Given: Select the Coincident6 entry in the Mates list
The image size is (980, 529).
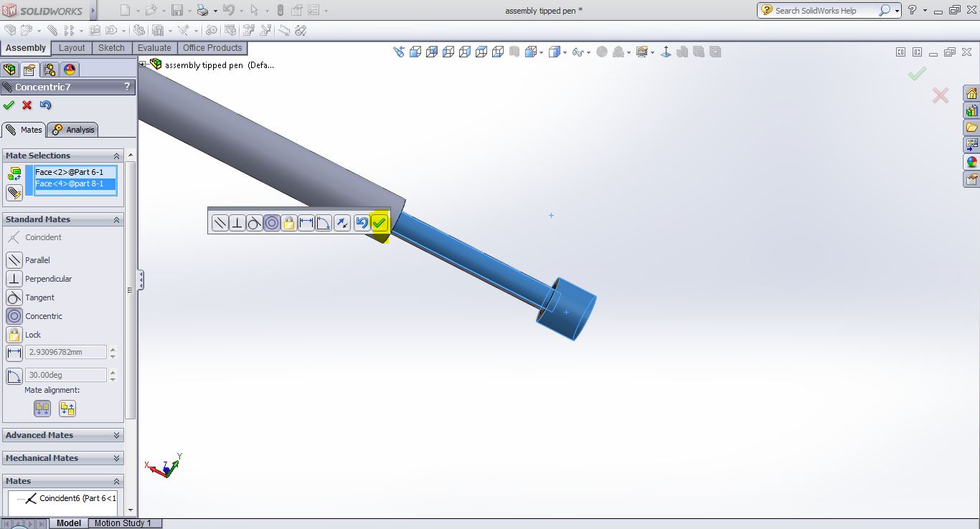Looking at the screenshot, I should (x=70, y=498).
